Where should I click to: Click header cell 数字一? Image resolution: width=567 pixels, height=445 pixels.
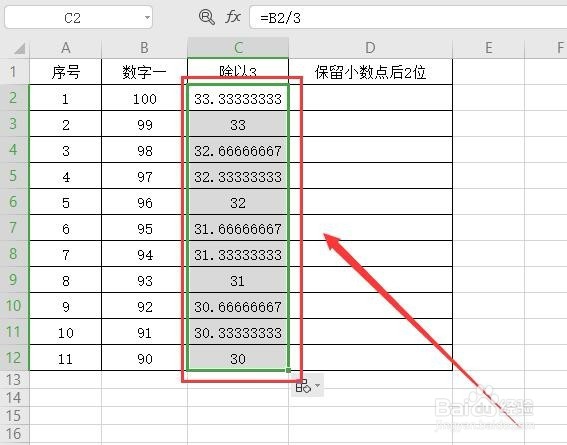(144, 72)
